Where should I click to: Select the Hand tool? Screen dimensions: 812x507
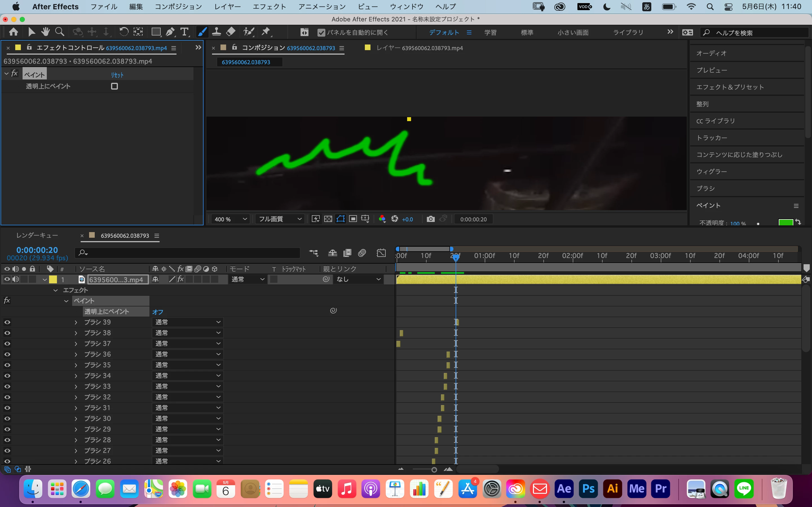(45, 32)
